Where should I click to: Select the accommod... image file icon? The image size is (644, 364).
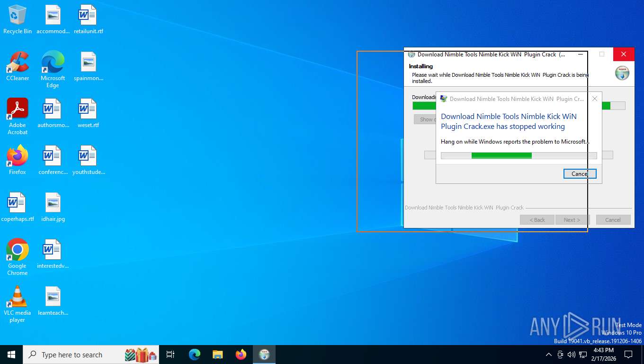[x=53, y=20]
